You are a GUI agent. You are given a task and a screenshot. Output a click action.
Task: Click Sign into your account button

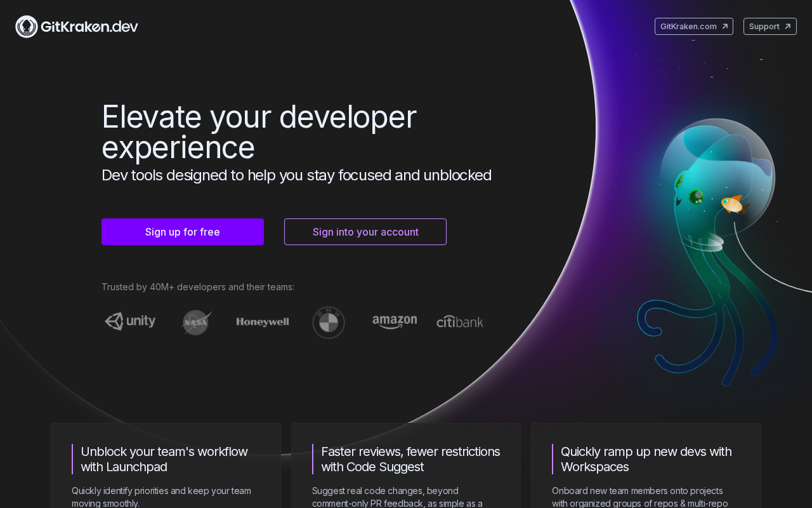[x=365, y=232]
